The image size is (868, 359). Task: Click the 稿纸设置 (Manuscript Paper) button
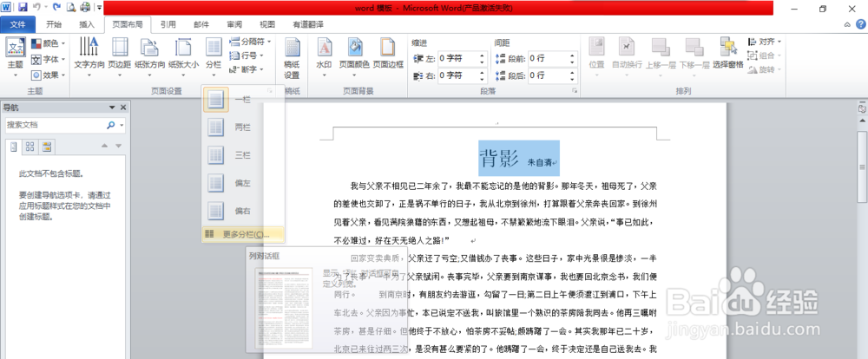tap(292, 58)
